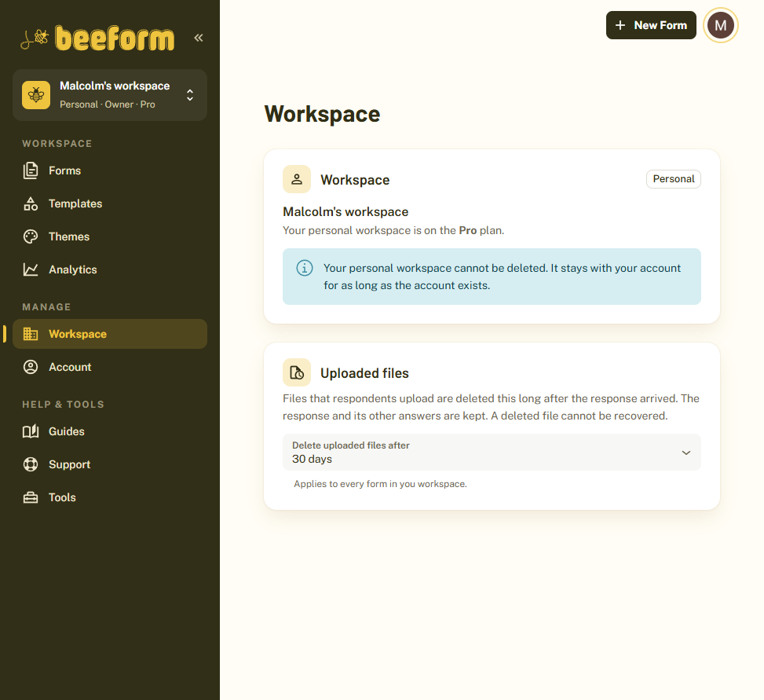Click the person icon in Workspace card
764x700 pixels.
point(297,179)
